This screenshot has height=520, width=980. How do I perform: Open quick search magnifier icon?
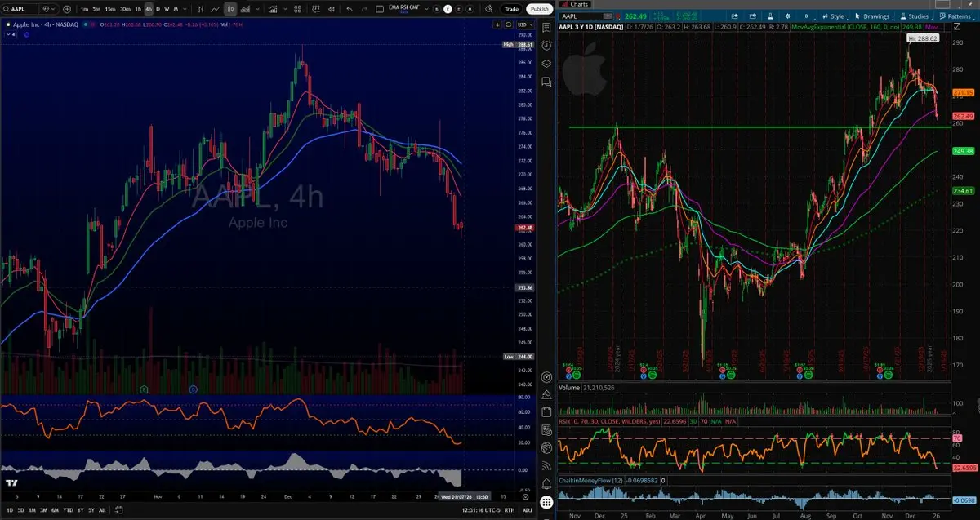[x=488, y=9]
